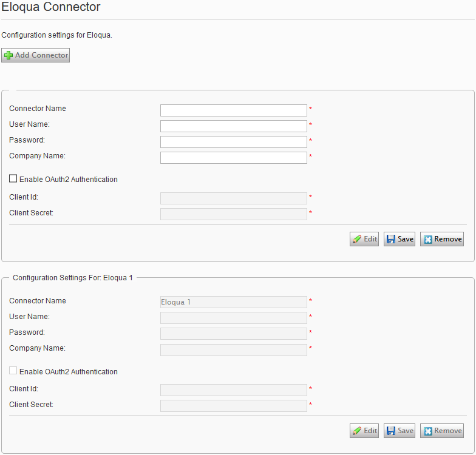
Task: Click the 'Enable OAuth2 Authentication' label in the new connector form
Action: (x=68, y=180)
